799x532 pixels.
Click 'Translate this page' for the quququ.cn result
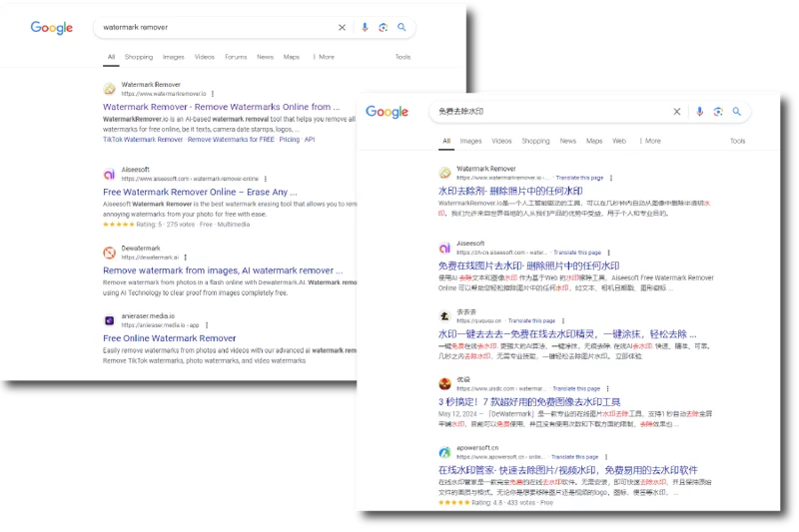point(531,320)
